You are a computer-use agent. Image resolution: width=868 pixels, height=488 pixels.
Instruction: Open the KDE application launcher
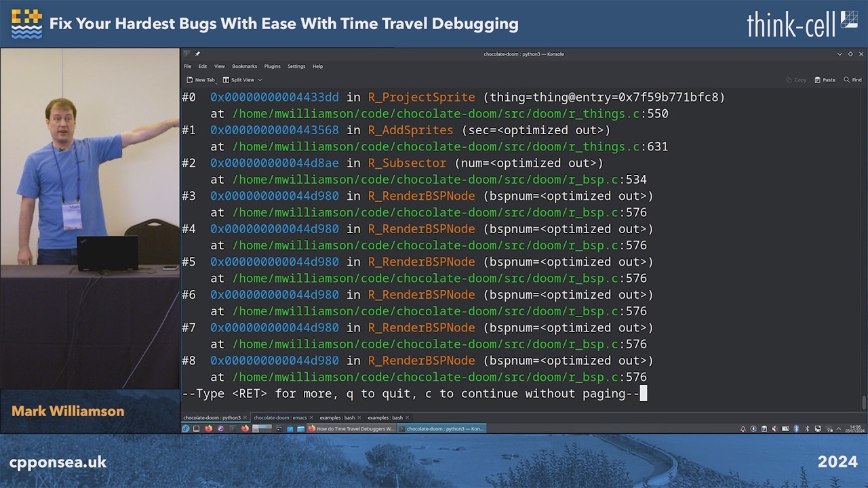(x=186, y=428)
